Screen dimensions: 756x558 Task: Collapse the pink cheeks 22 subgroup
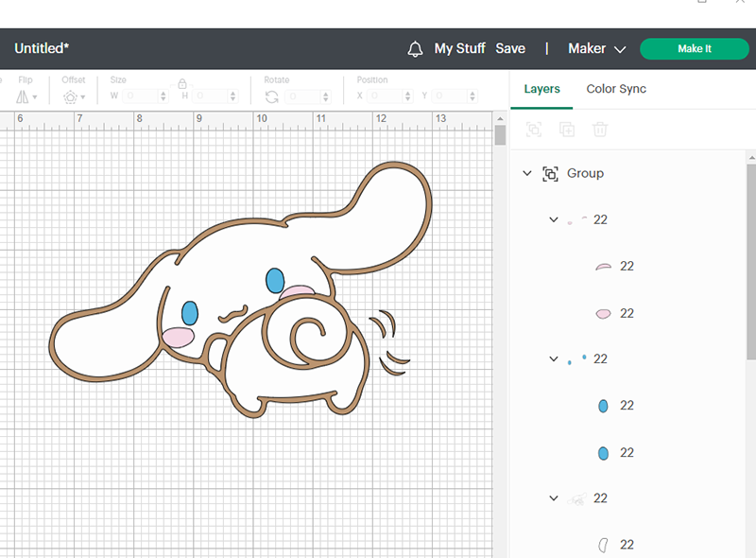tap(554, 219)
